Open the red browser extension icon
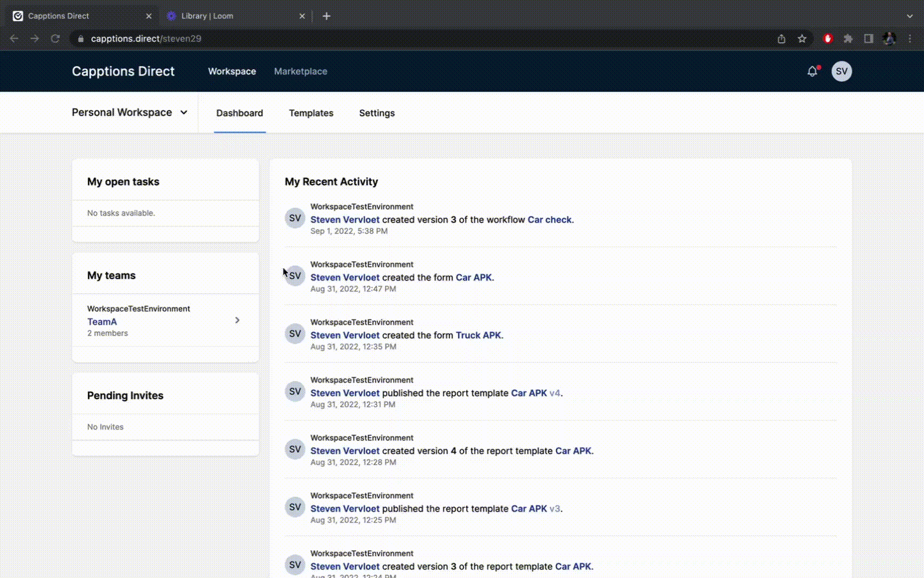 click(828, 39)
